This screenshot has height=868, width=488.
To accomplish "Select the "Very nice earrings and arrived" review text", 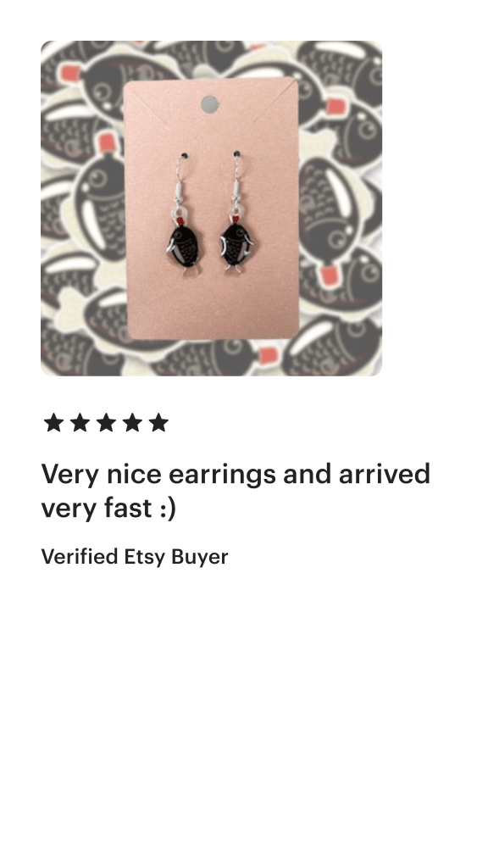I will coord(236,474).
